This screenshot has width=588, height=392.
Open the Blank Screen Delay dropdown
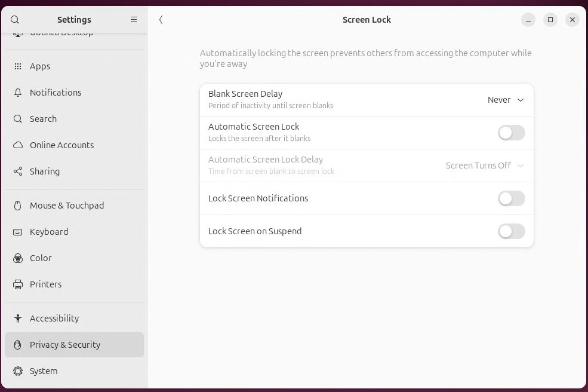coord(506,100)
